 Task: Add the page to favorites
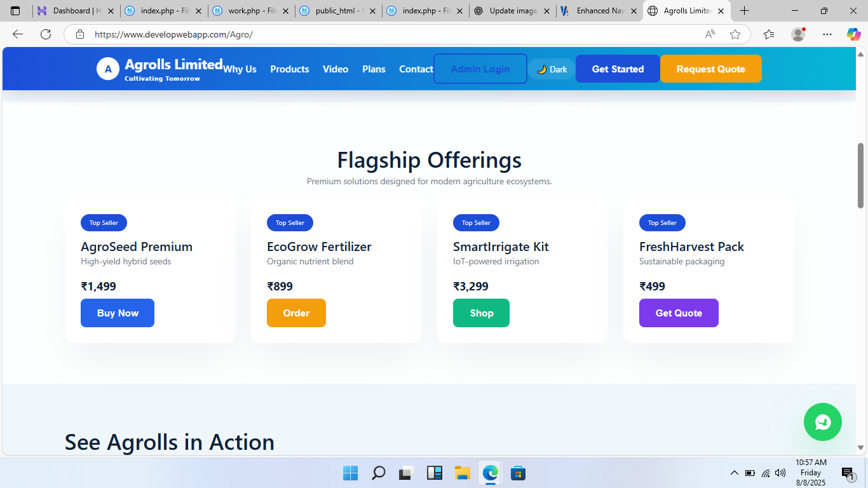[x=735, y=34]
